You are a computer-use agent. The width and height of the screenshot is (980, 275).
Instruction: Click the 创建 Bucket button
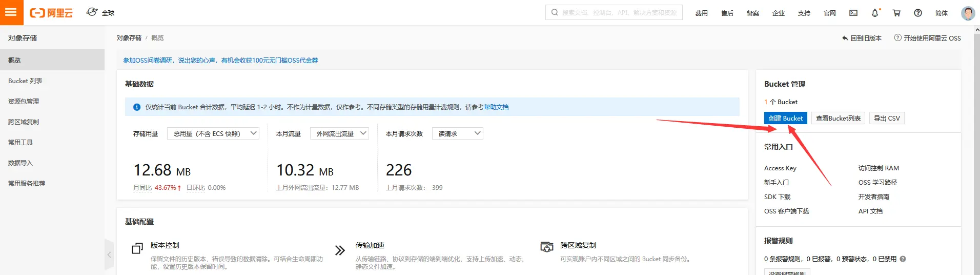[x=786, y=118]
